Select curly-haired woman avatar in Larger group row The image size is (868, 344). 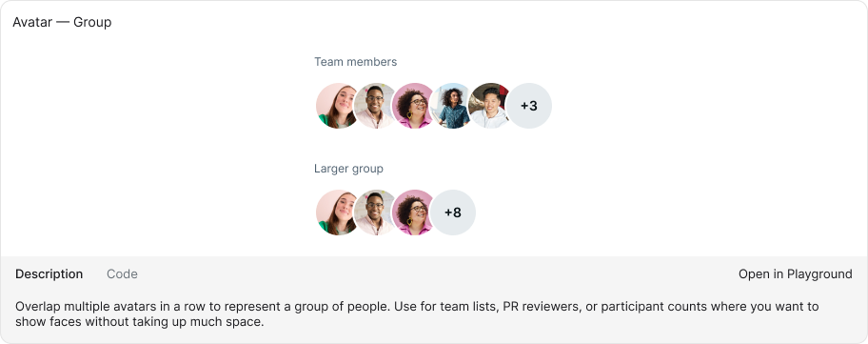click(x=413, y=212)
